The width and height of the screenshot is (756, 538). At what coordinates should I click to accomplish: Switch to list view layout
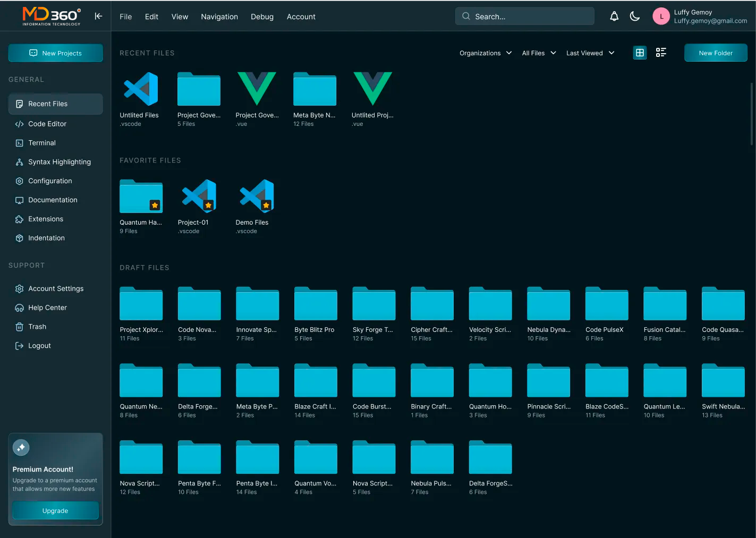[x=661, y=53]
